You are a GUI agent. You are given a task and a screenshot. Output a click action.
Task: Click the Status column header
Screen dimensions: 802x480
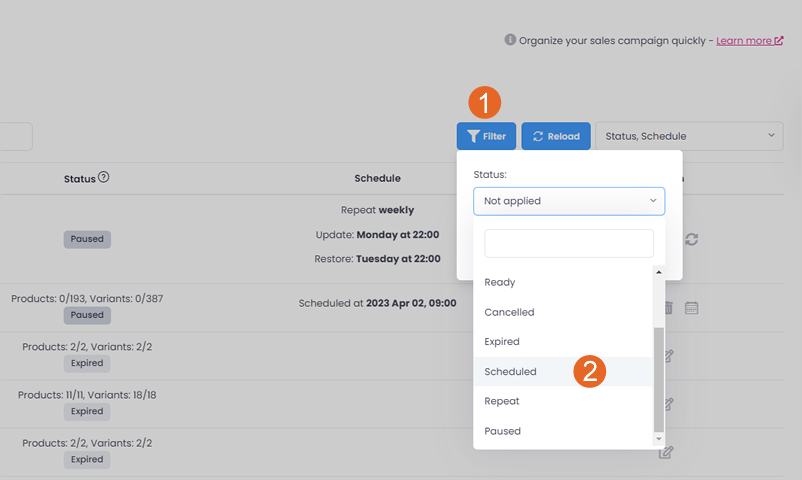click(x=80, y=179)
